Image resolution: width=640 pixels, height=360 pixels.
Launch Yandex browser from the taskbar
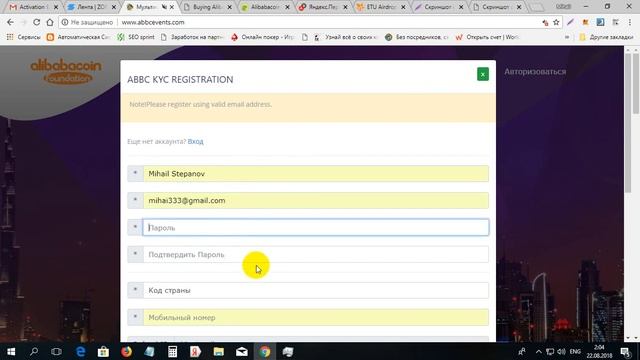pyautogui.click(x=195, y=351)
